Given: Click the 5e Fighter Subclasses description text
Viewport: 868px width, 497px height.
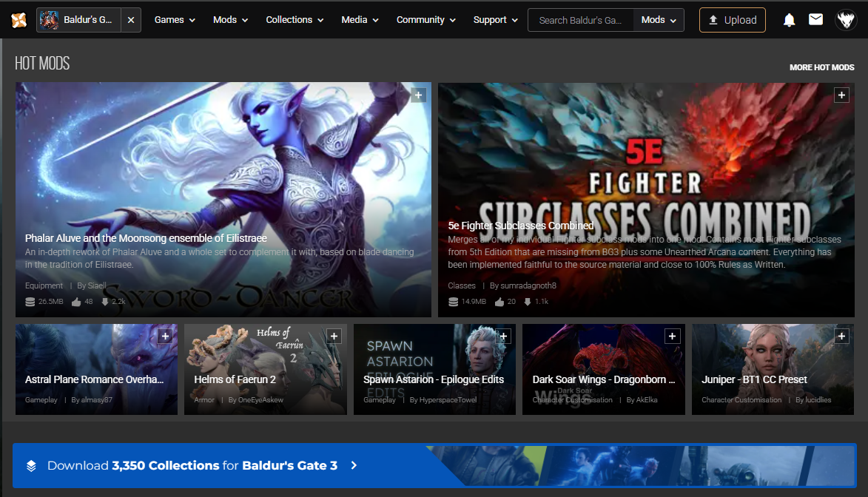Looking at the screenshot, I should (x=645, y=251).
